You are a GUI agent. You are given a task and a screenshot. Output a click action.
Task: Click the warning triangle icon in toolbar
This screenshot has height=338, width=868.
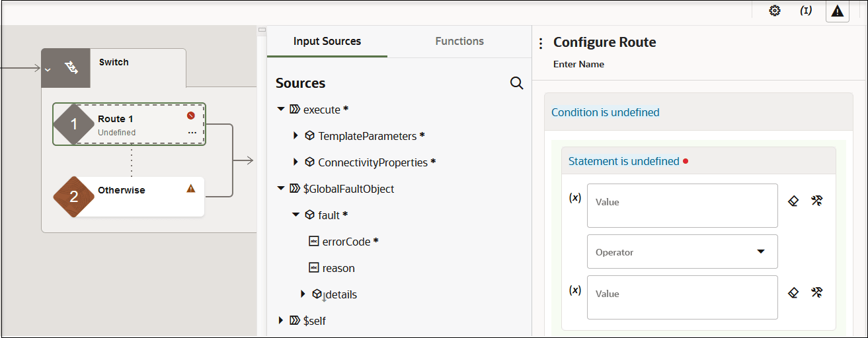pos(838,11)
